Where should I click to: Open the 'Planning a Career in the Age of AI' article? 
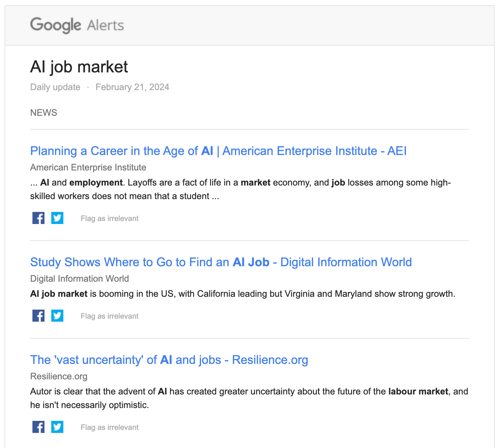coord(218,151)
